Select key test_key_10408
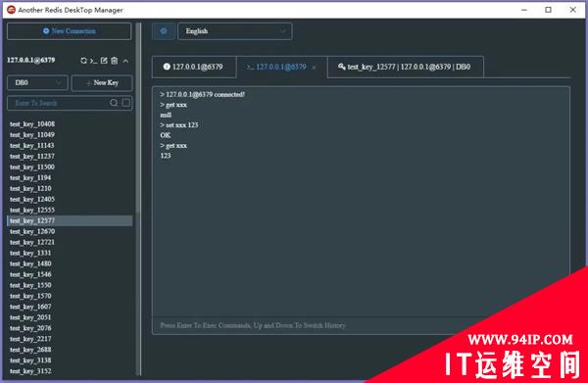Image resolution: width=588 pixels, height=383 pixels. click(70, 124)
